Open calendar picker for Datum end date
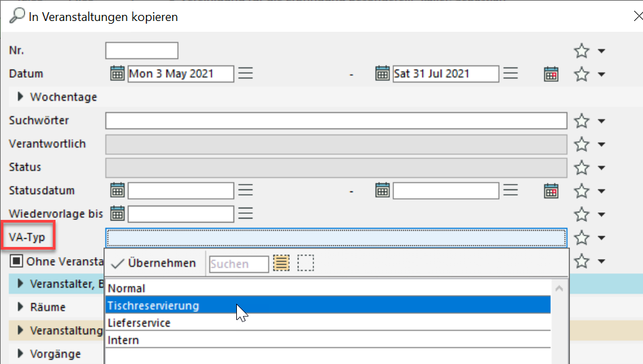 tap(382, 74)
